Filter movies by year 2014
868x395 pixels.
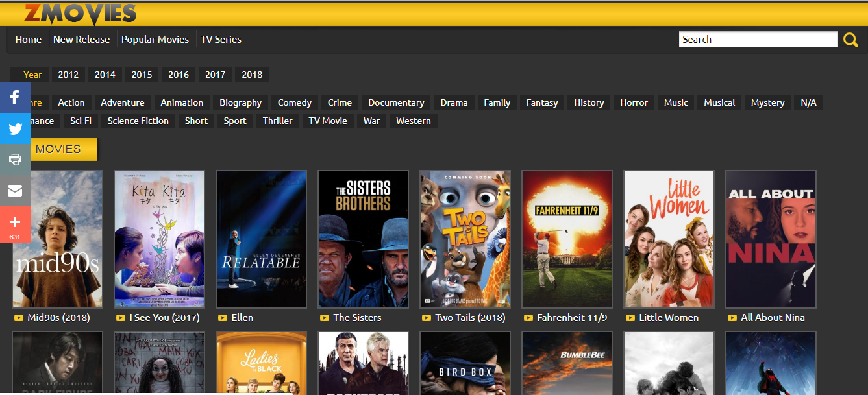pyautogui.click(x=105, y=75)
